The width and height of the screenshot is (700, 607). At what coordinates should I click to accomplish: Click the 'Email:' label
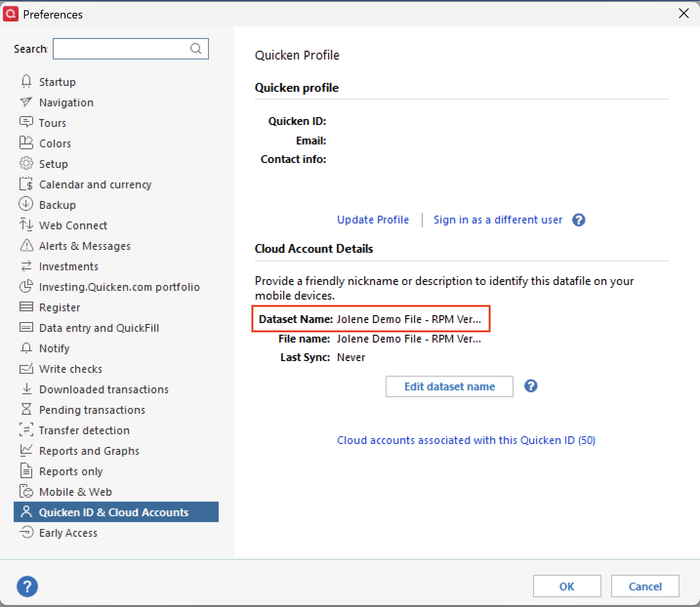311,141
